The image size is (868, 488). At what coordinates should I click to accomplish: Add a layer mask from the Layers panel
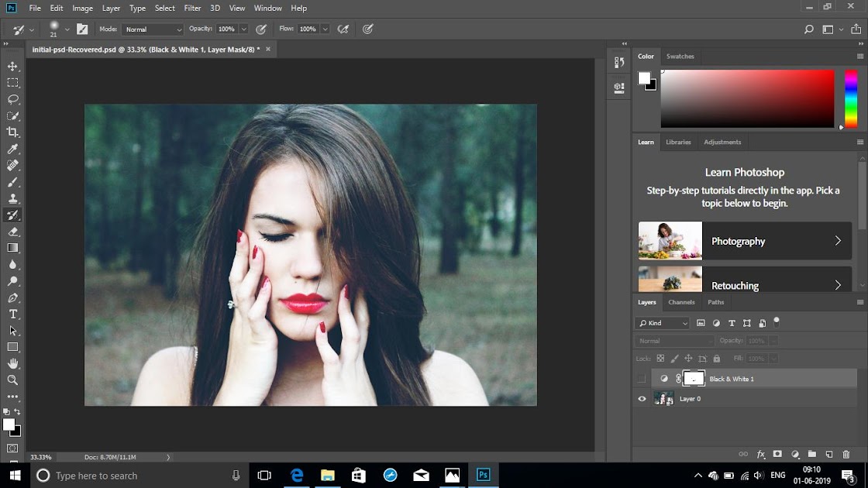777,455
